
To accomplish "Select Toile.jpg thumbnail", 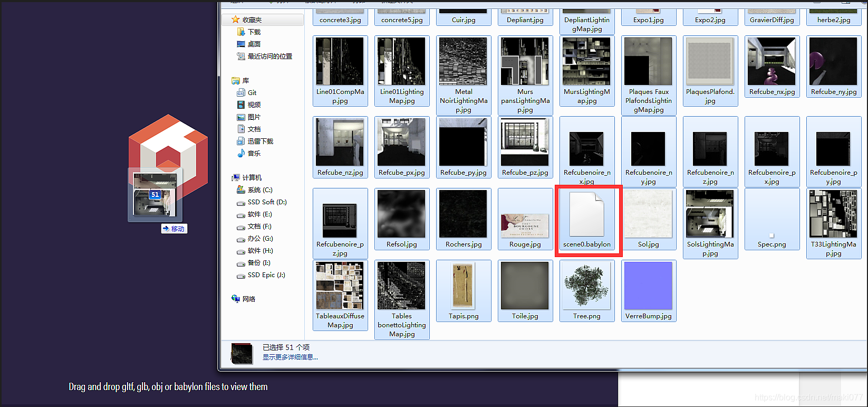I will point(525,286).
